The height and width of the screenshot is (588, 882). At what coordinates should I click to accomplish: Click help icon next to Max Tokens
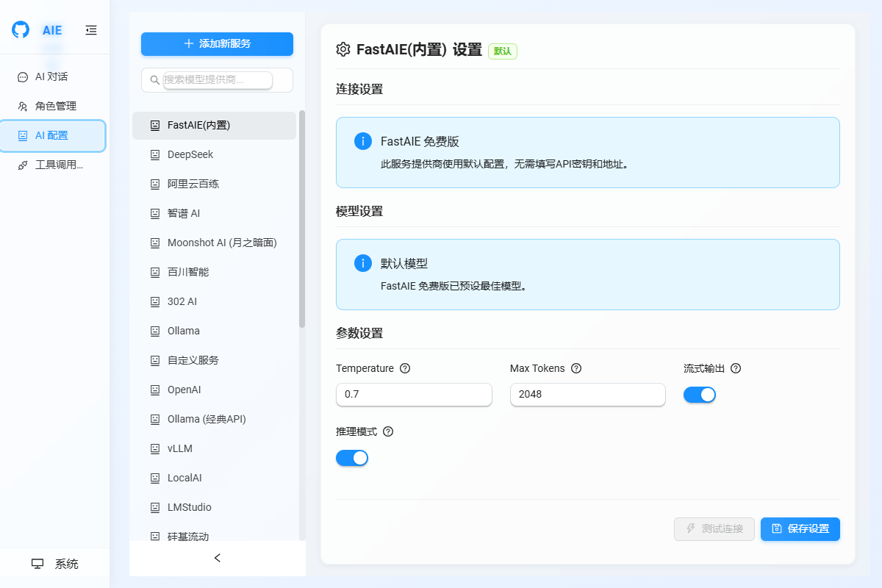tap(576, 368)
